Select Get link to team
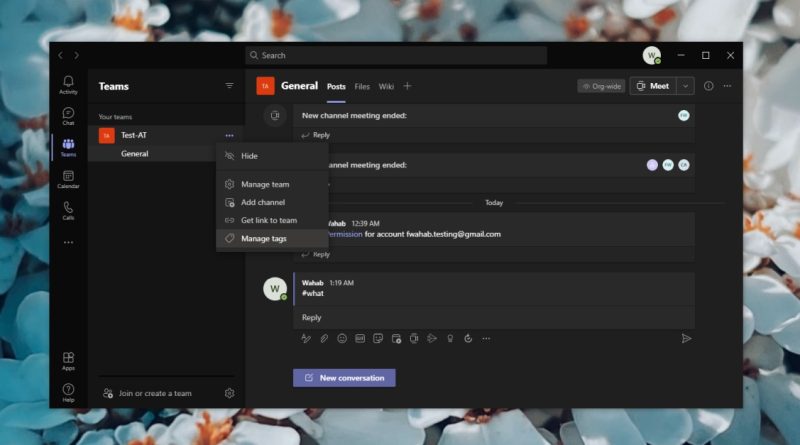 pos(272,220)
